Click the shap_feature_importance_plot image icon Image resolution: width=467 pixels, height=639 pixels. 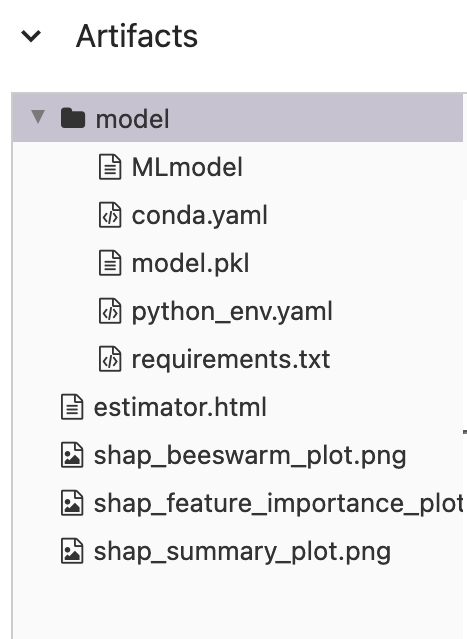[x=72, y=503]
